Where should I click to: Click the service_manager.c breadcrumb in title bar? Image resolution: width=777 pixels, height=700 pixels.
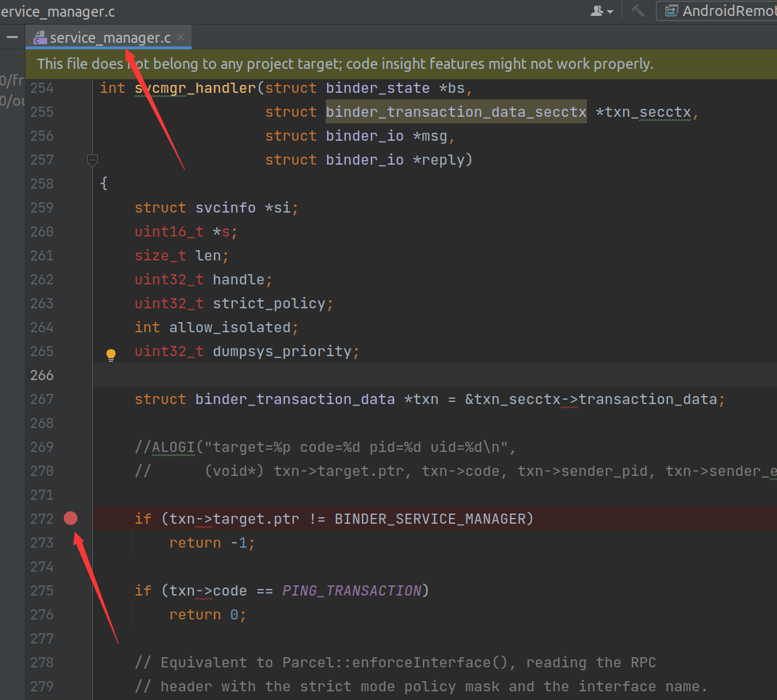[57, 12]
